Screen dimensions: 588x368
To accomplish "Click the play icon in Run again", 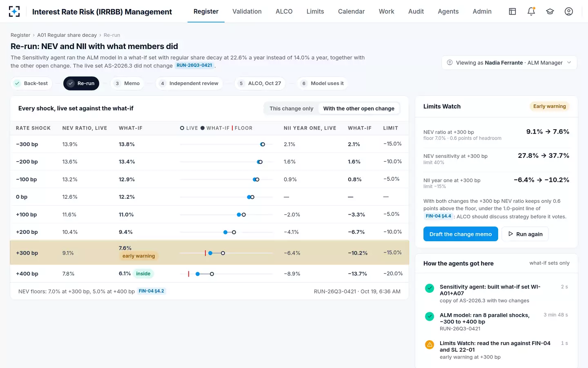I will tap(510, 234).
